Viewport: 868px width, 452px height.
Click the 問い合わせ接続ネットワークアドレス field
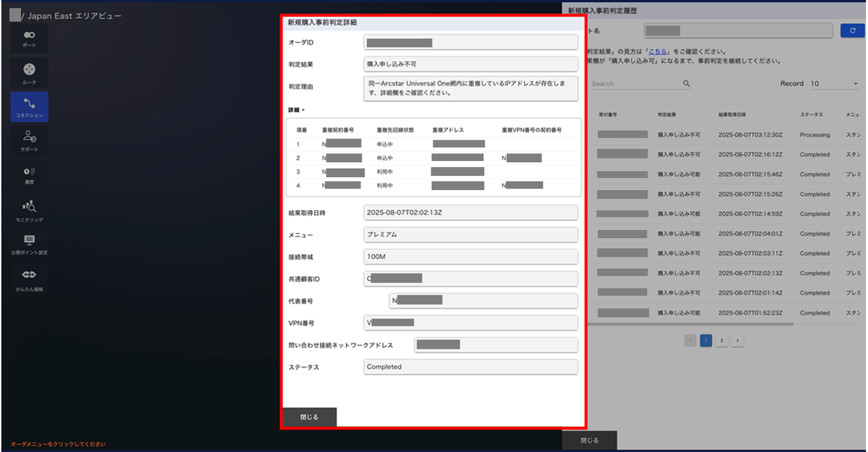[495, 345]
